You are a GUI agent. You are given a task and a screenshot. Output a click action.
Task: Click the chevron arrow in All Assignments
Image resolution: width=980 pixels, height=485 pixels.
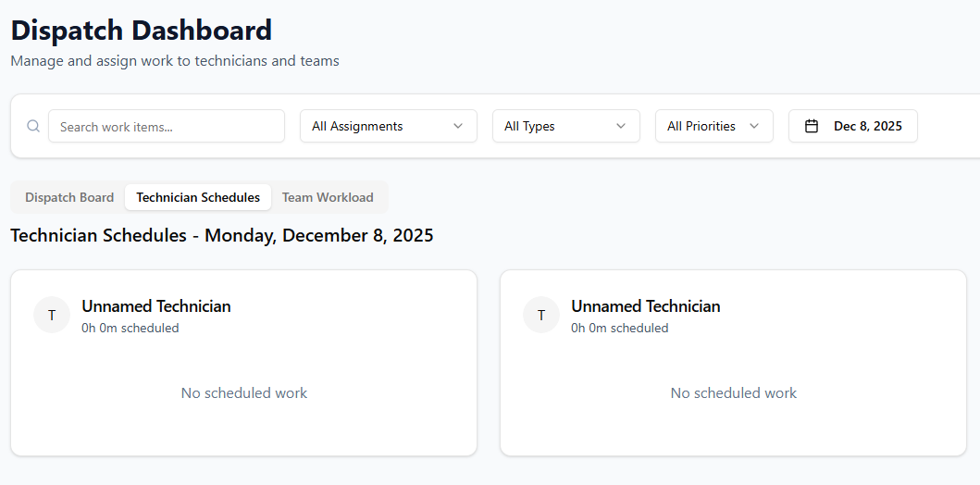(x=458, y=126)
